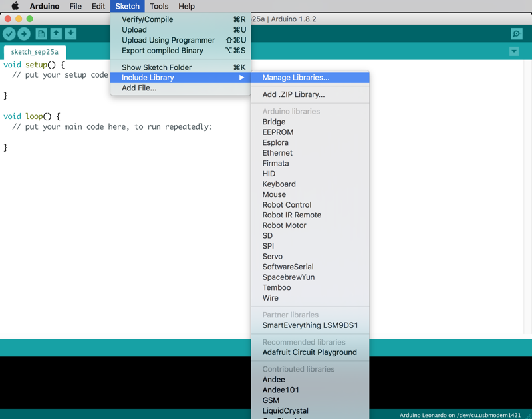Expand the tab options dropdown arrow
532x419 pixels.
pyautogui.click(x=514, y=51)
